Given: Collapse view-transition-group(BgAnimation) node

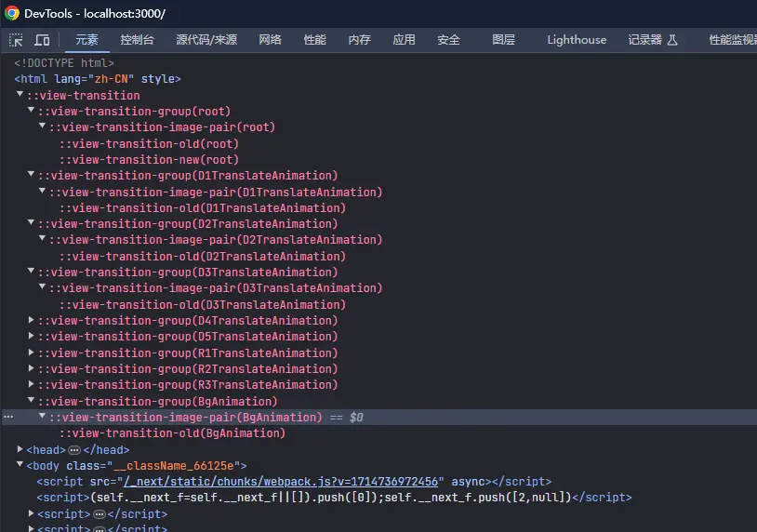Looking at the screenshot, I should (x=31, y=402).
